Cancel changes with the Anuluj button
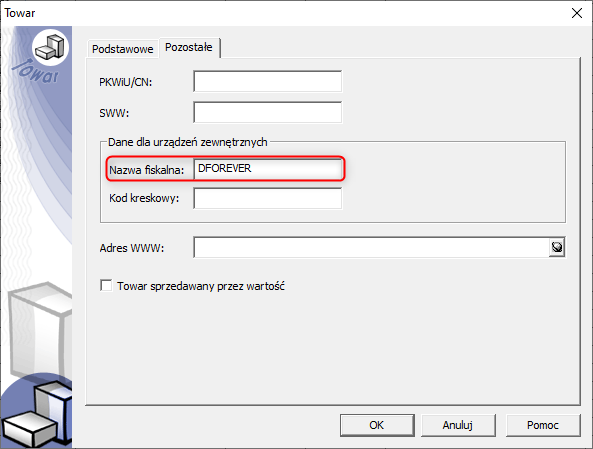593x449 pixels. click(458, 425)
